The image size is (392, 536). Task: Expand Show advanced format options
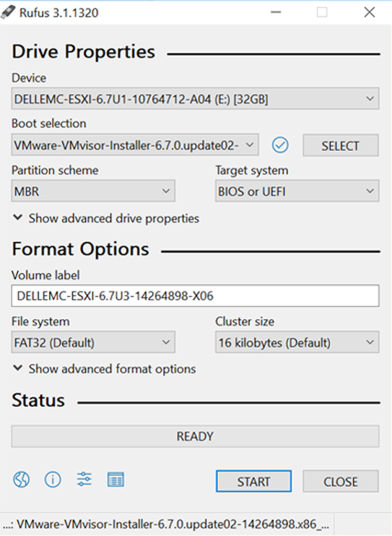[x=104, y=369]
